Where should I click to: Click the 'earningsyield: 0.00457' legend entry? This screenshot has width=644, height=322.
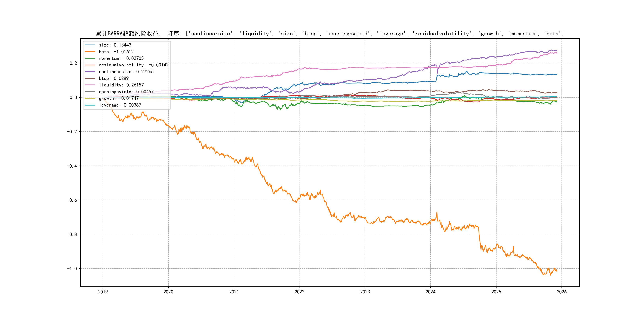click(126, 92)
